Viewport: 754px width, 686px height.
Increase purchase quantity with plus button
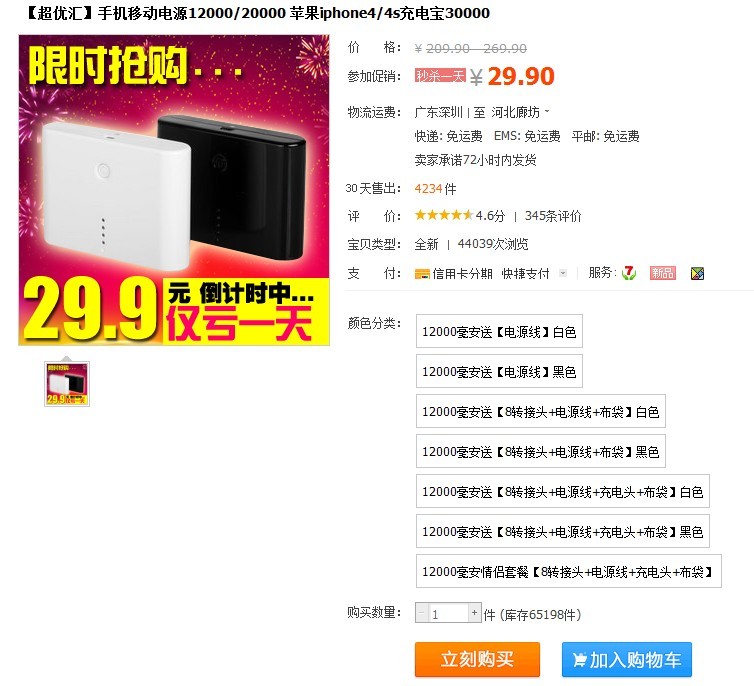coord(475,613)
